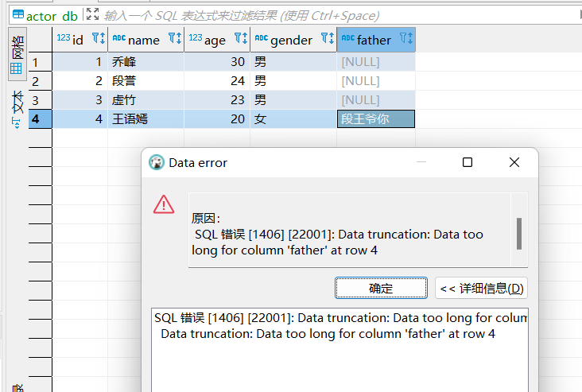Click the name column filter/sort icon
The image size is (582, 392).
click(x=175, y=38)
